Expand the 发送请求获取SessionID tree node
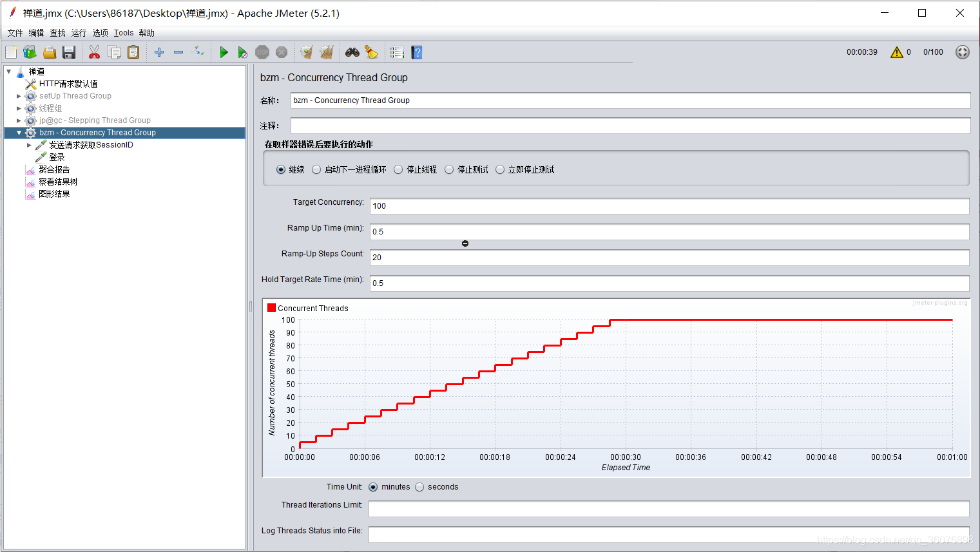This screenshot has height=552, width=980. point(29,145)
